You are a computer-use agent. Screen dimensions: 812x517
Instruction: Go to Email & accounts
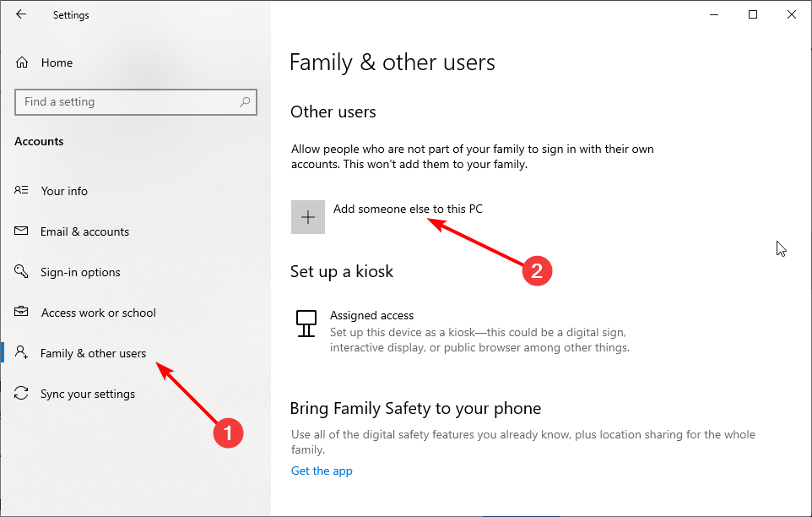(84, 231)
